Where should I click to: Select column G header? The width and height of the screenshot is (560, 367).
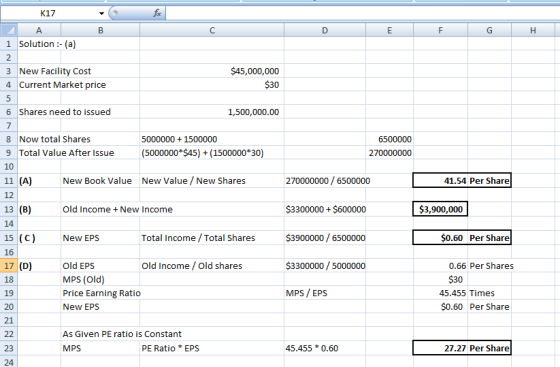[489, 30]
